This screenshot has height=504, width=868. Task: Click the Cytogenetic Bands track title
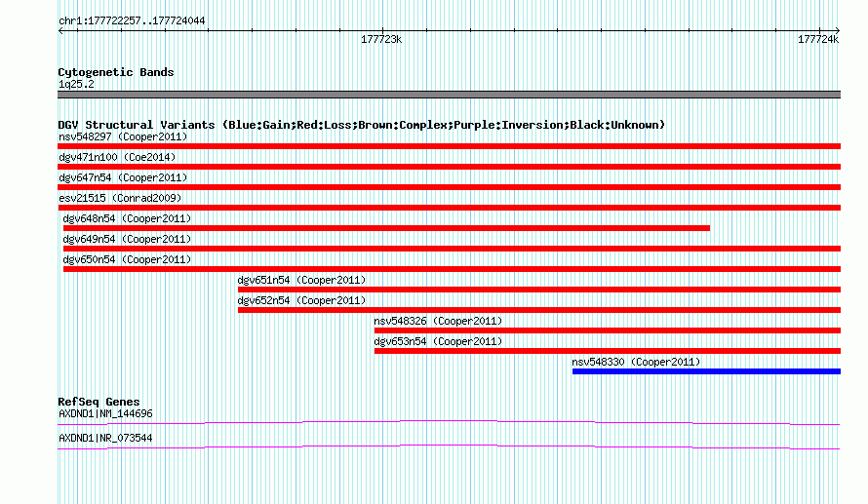[116, 72]
